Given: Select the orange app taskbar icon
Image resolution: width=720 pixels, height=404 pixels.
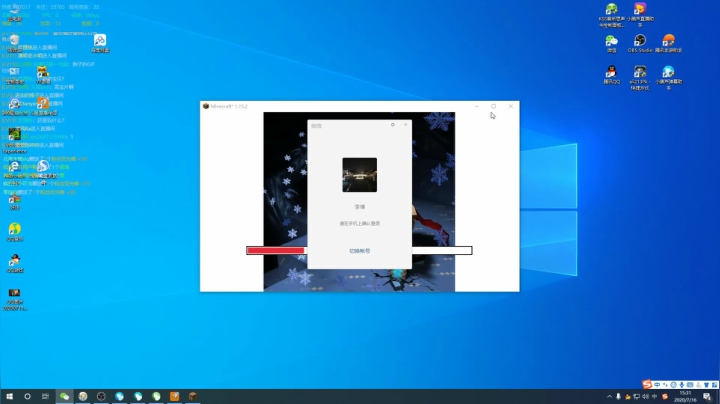Looking at the screenshot, I should 174,396.
